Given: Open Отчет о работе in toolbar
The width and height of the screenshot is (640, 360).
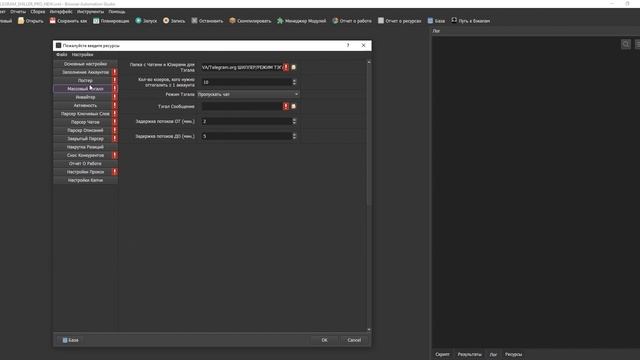Looking at the screenshot, I should [352, 21].
